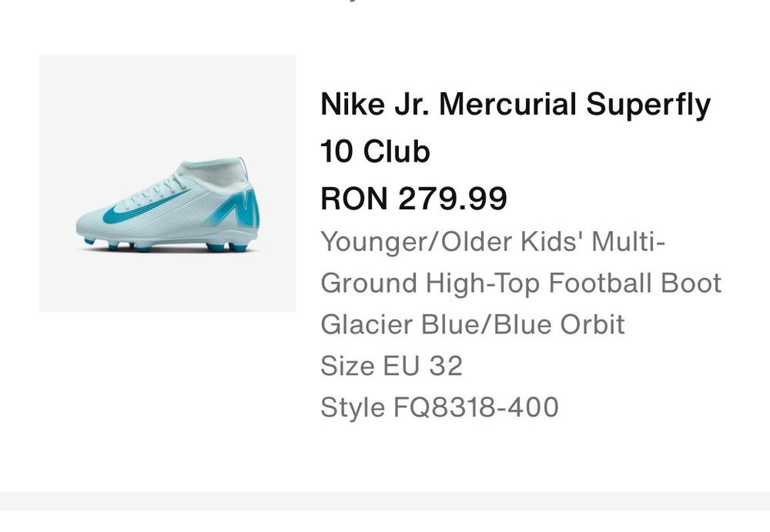Viewport: 770px width, 532px height.
Task: Click the laces on the boot
Action: click(163, 189)
